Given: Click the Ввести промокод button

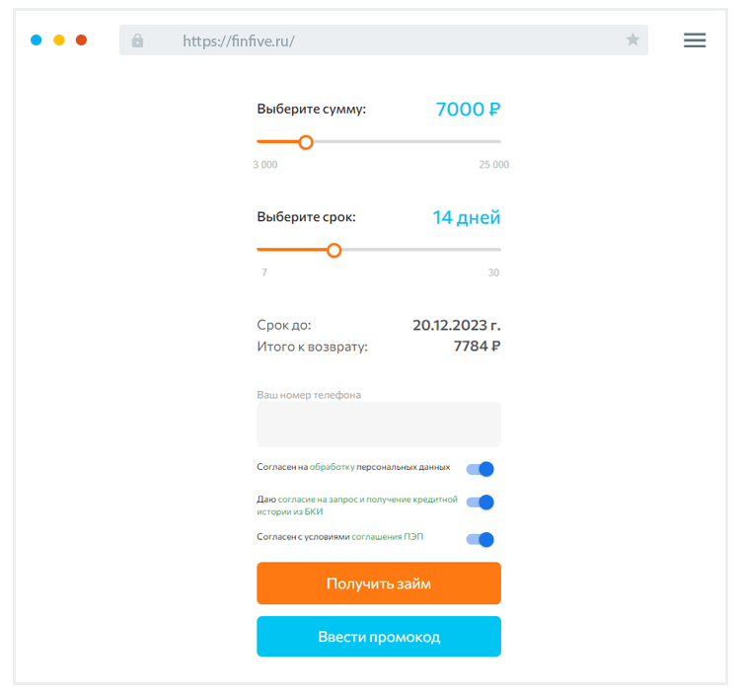Looking at the screenshot, I should click(379, 637).
